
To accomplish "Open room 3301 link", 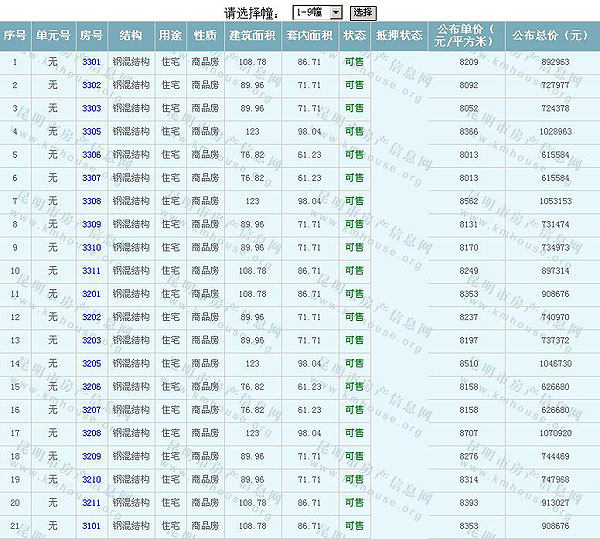I will 91,62.
